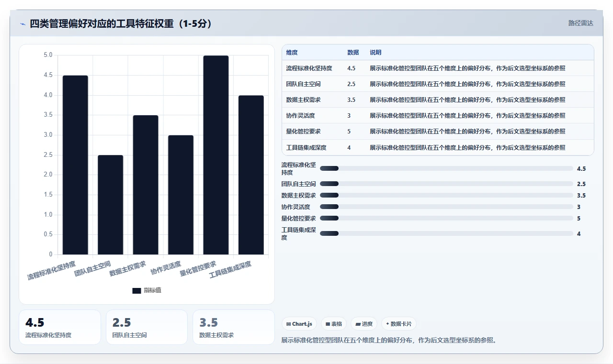Viewport: 613px width, 364px height.
Task: Click the 数据 column header
Action: click(353, 53)
